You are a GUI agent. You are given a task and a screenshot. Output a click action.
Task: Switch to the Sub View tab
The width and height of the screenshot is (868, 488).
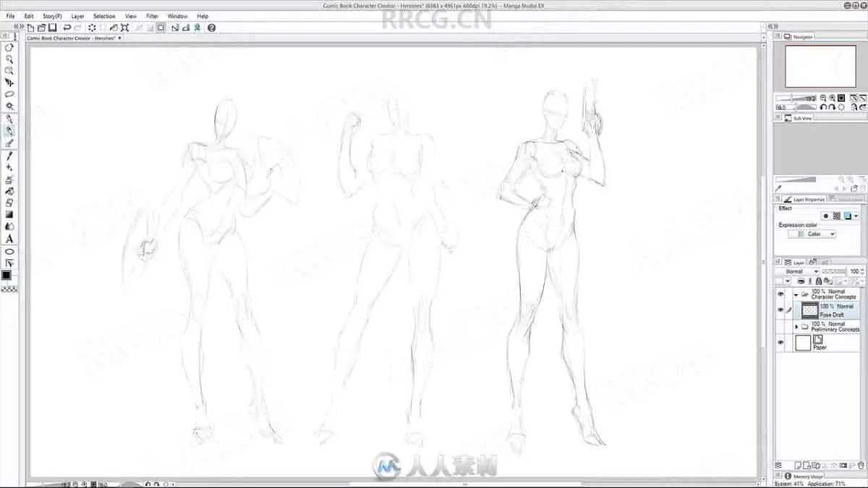(799, 118)
